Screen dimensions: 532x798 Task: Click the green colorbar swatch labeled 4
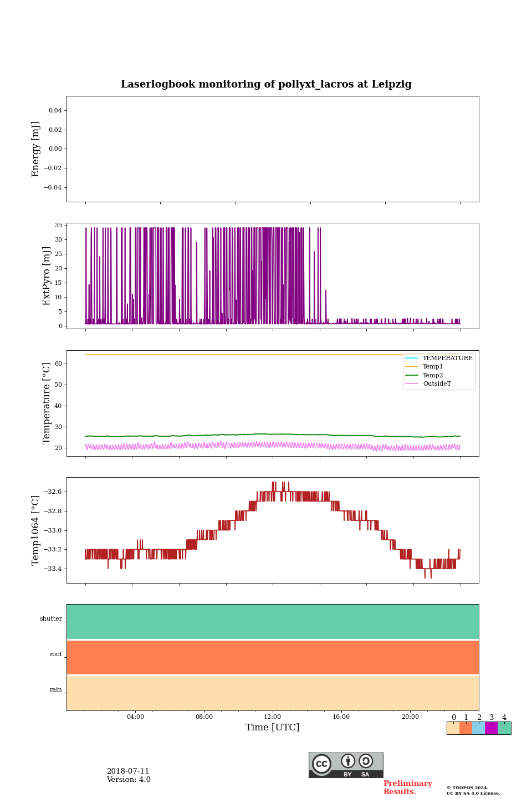click(504, 728)
